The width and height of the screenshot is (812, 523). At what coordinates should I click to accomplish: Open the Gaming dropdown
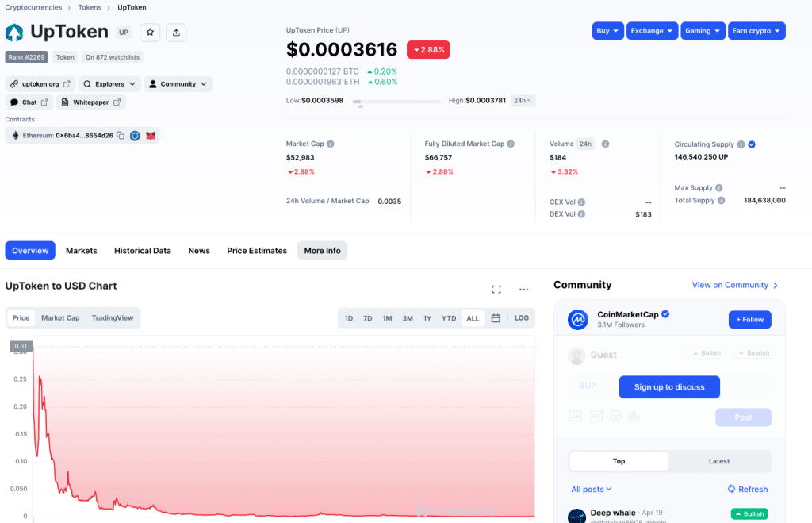tap(703, 31)
